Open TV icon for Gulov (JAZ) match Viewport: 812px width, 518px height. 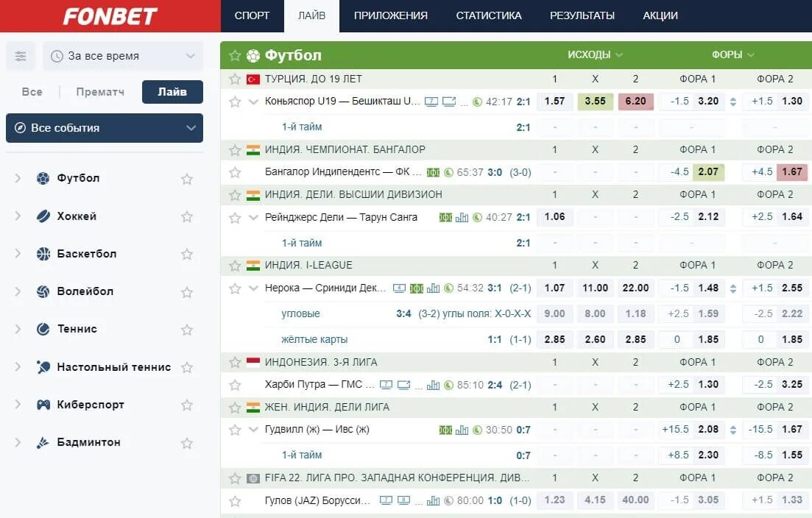(386, 500)
